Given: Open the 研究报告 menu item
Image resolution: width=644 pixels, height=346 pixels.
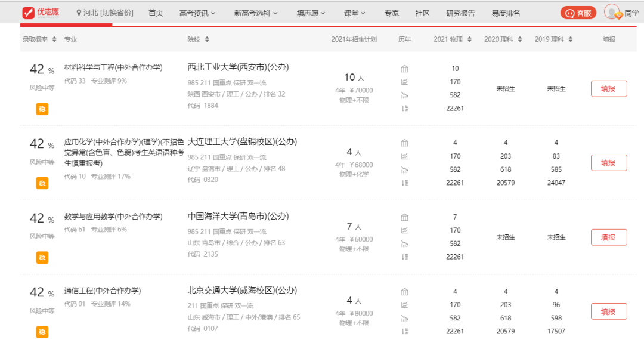Looking at the screenshot, I should (460, 13).
